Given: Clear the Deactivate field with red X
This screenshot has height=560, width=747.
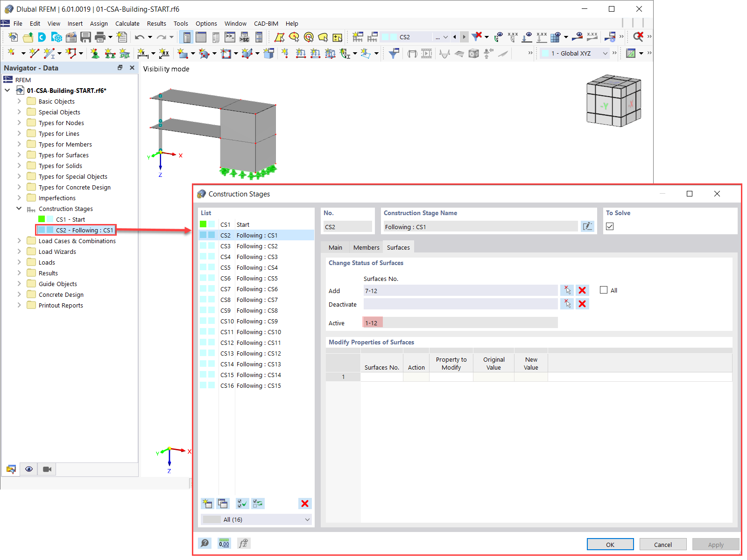Looking at the screenshot, I should pyautogui.click(x=582, y=304).
